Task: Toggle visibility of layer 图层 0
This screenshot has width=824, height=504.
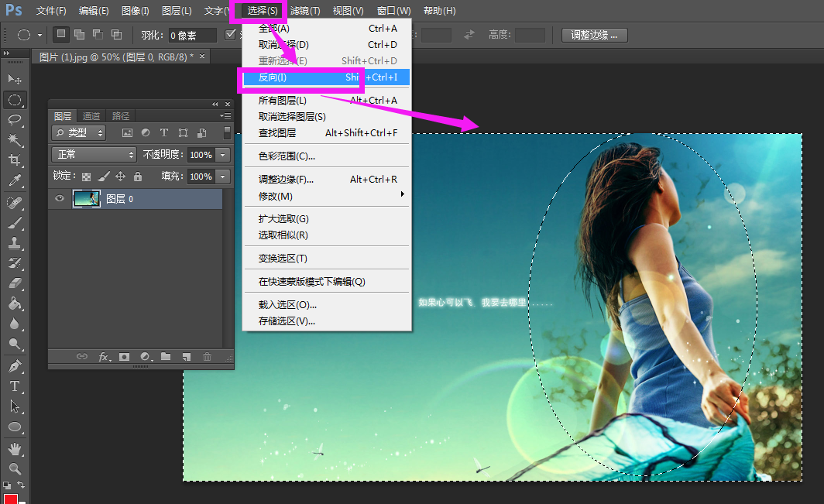Action: [x=60, y=199]
